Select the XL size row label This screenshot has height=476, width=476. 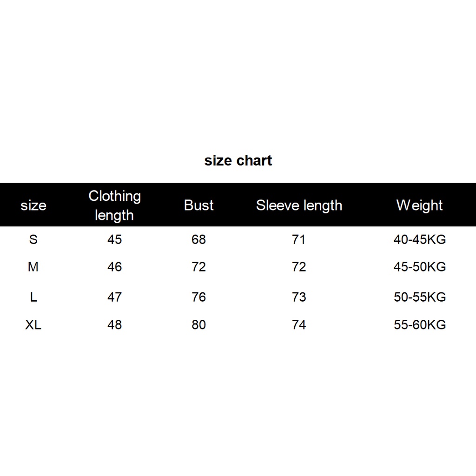(33, 324)
